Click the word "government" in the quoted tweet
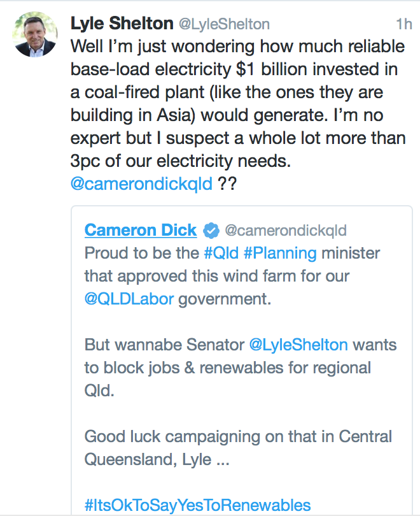This screenshot has width=420, height=516. (x=224, y=299)
